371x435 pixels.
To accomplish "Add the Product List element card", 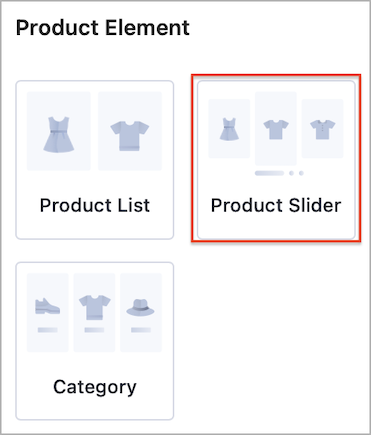I will click(95, 160).
